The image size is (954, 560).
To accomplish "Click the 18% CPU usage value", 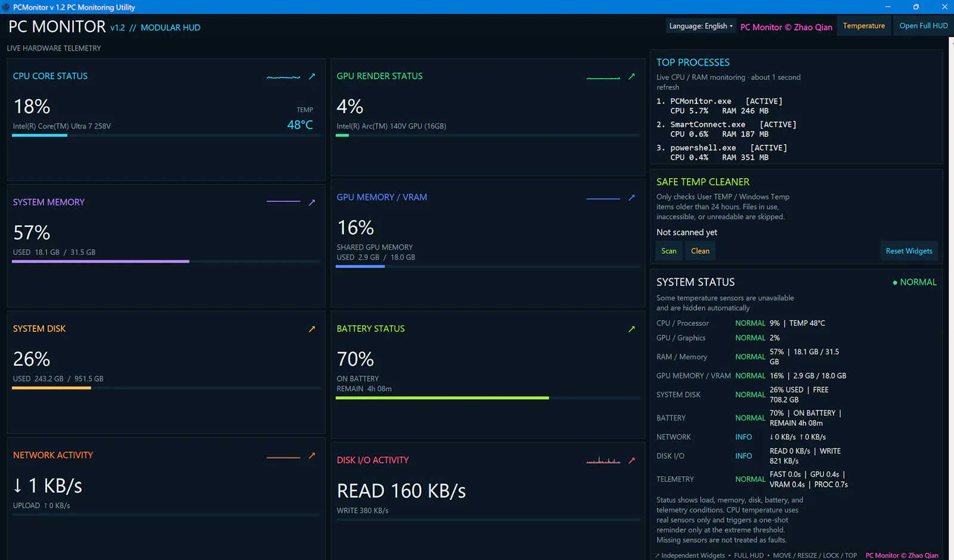I will click(32, 107).
